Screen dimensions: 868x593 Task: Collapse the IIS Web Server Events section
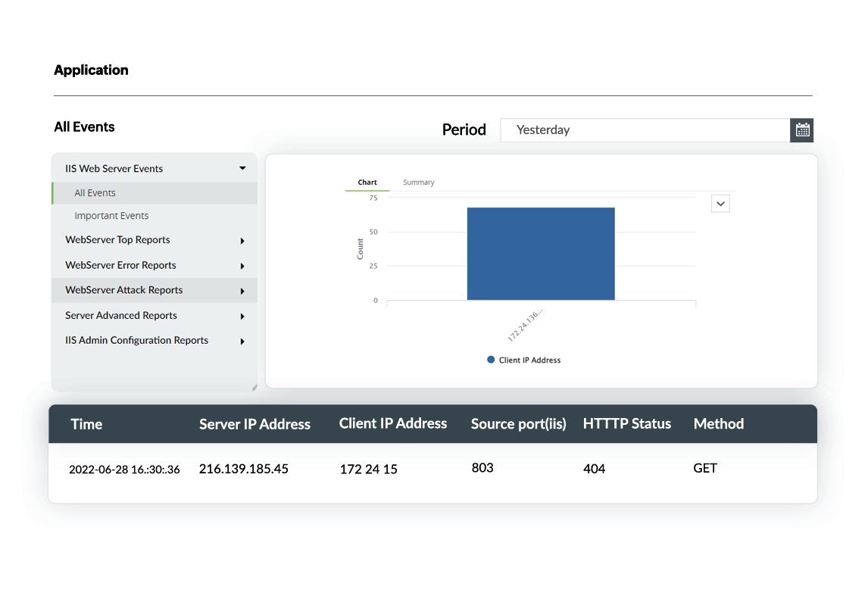click(x=242, y=169)
